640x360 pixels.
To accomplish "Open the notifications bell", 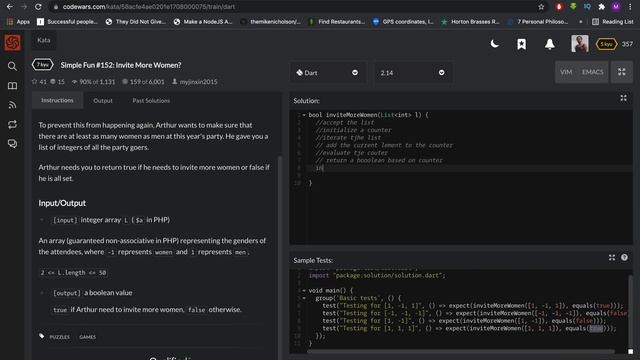I will pyautogui.click(x=549, y=44).
